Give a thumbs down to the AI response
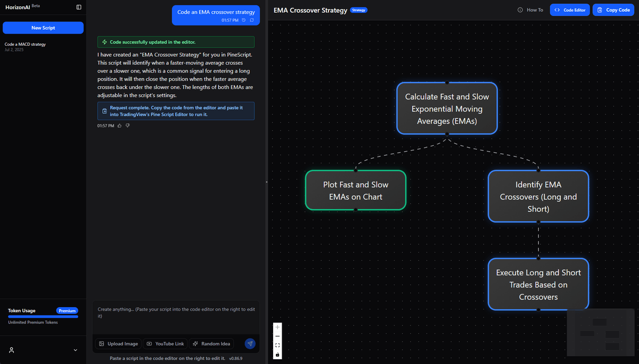Screen dimensions: 639x364 point(127,125)
